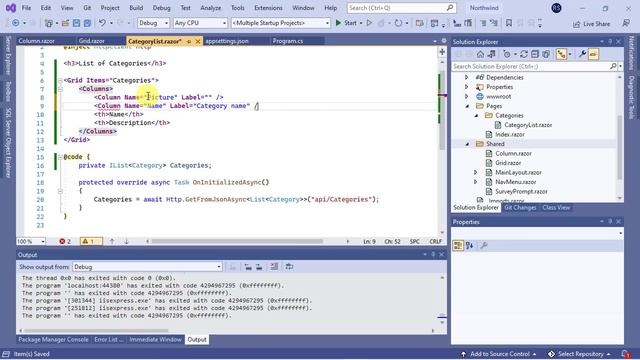Image resolution: width=640 pixels, height=360 pixels.
Task: Click Property Pages wrench in Properties panel
Action: click(484, 245)
